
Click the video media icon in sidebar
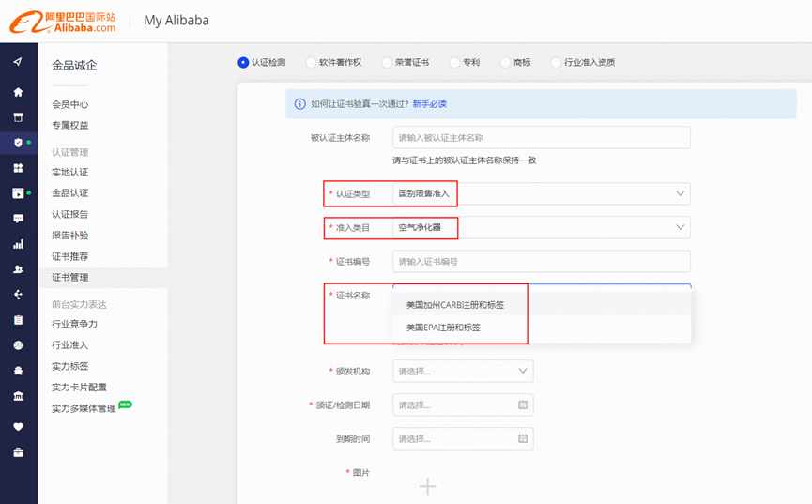click(18, 193)
